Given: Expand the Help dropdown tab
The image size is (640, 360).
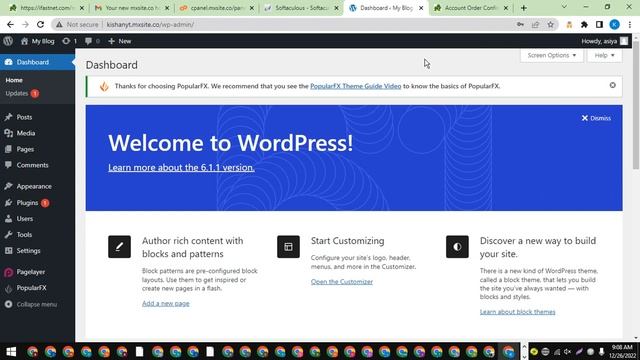Looking at the screenshot, I should click(x=604, y=56).
